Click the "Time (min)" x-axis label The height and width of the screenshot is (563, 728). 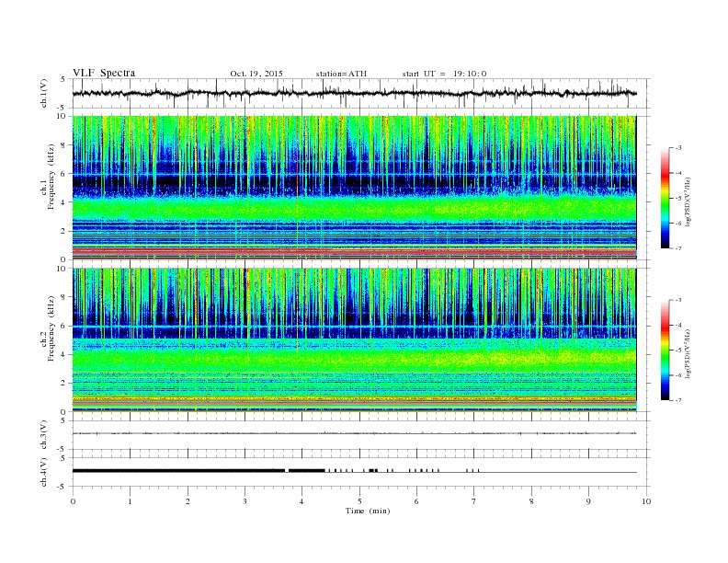tap(368, 511)
